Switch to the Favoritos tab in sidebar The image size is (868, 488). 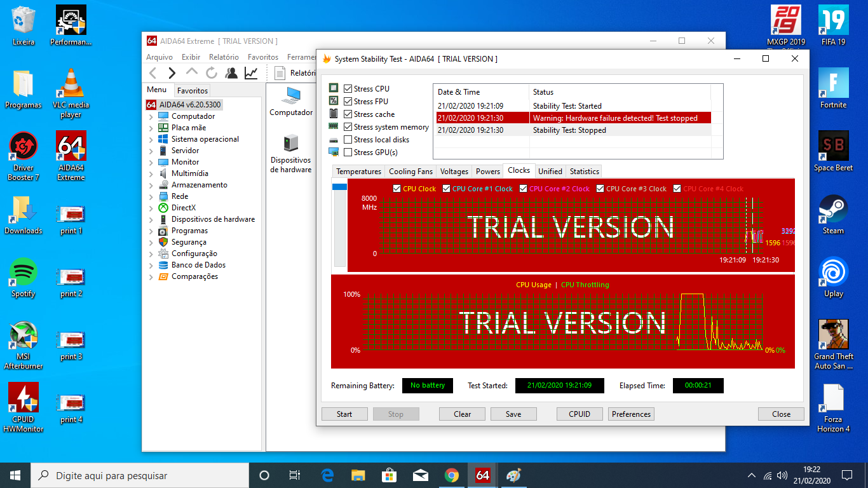click(x=193, y=91)
